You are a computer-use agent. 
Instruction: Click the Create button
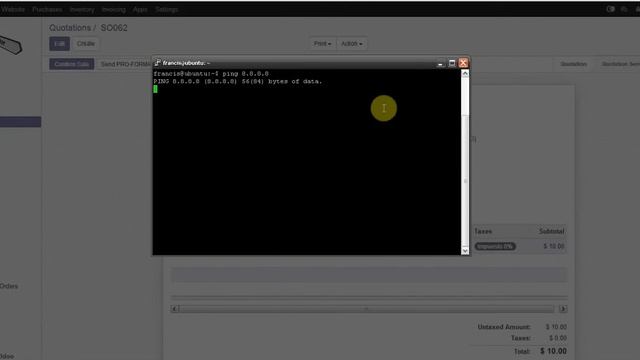point(86,44)
